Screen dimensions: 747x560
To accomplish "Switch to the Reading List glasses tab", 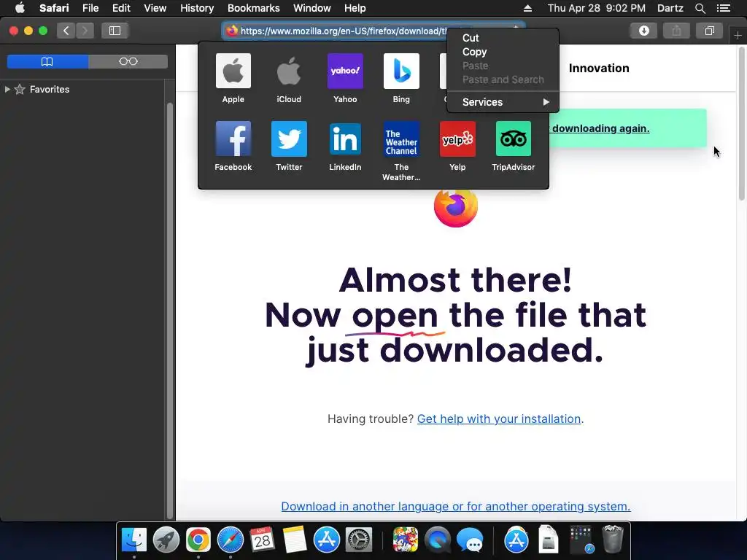I will coord(128,61).
